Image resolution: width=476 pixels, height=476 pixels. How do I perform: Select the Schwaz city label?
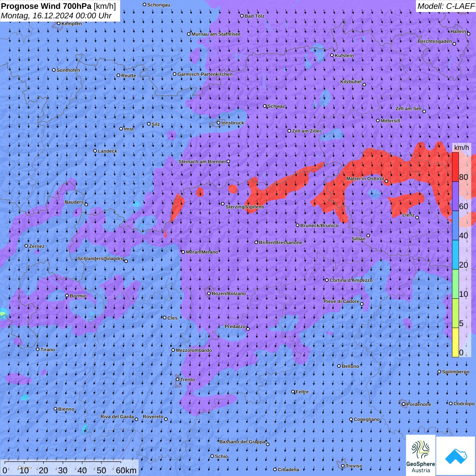[276, 106]
